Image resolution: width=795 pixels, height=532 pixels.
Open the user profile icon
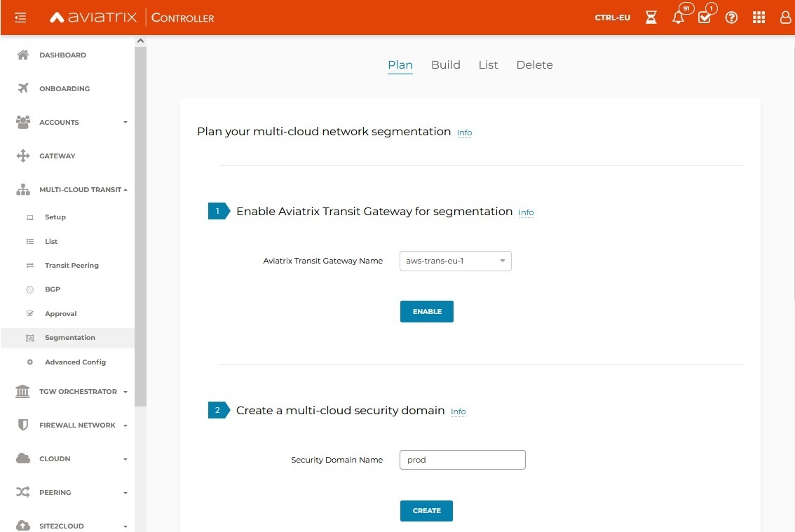(x=785, y=18)
